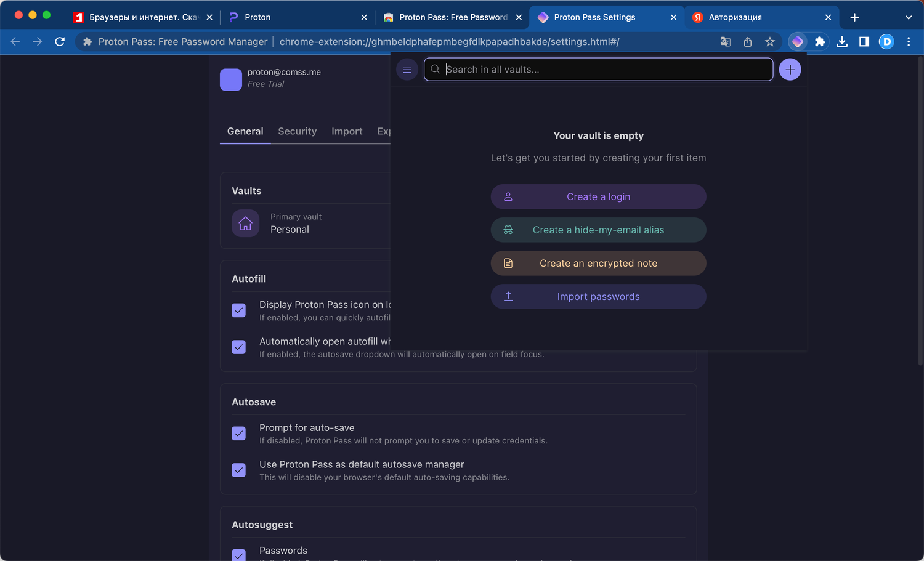Screen dimensions: 924x561
Task: Open the Chrome three-dot menu
Action: [909, 42]
